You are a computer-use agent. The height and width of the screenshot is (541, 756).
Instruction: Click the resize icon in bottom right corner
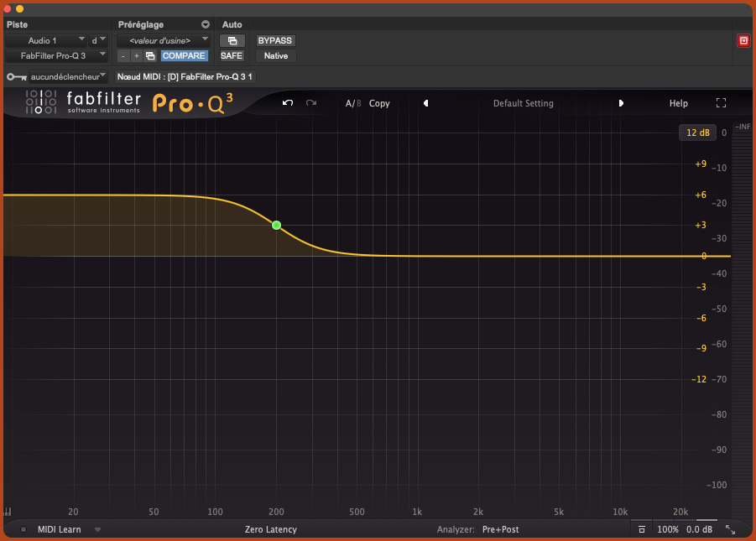730,530
